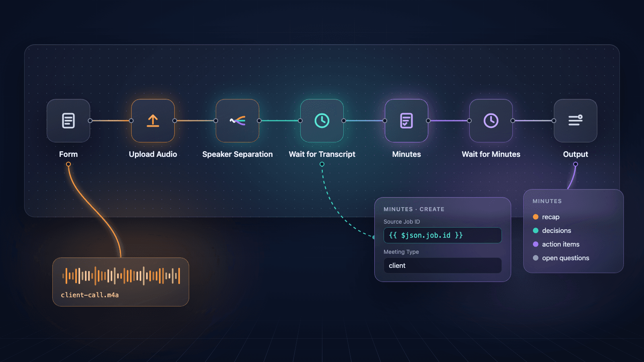Screen dimensions: 644x362
Task: Click the Wait for Transcript label
Action: tap(322, 154)
